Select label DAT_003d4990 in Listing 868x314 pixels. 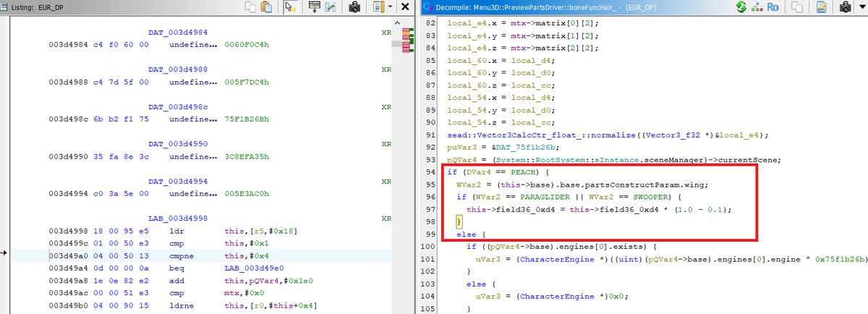[x=177, y=143]
